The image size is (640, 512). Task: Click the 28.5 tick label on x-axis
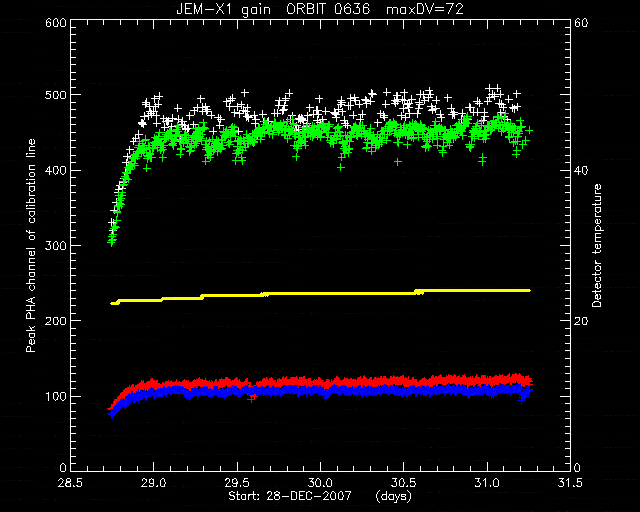(x=70, y=483)
